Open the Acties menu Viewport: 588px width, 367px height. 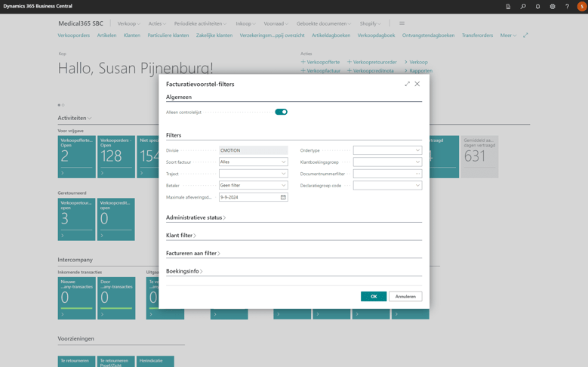(x=157, y=23)
